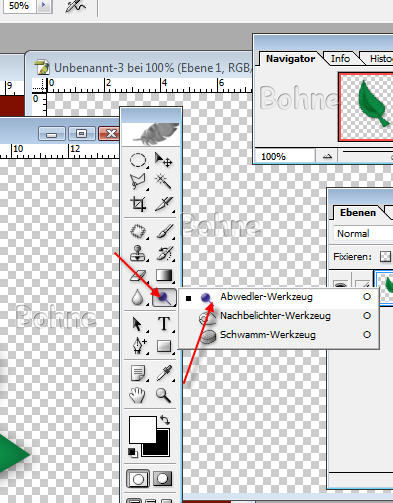The width and height of the screenshot is (393, 503).
Task: Open the 50% zoom dropdown arrow
Action: pos(44,6)
